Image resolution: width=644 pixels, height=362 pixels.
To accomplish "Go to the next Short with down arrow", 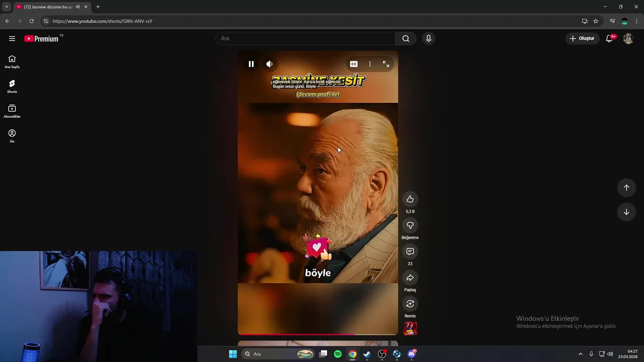I will (626, 212).
